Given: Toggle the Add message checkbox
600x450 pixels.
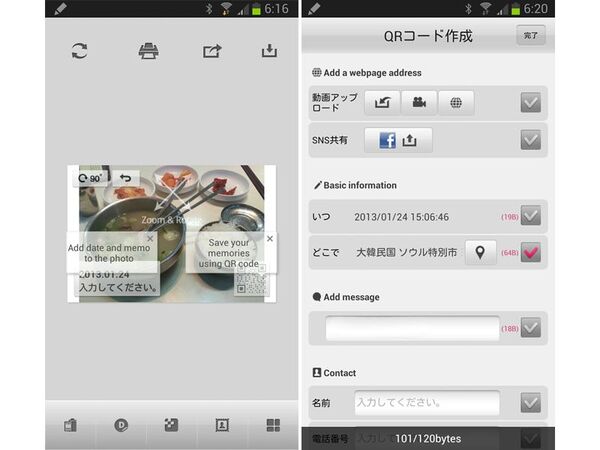Looking at the screenshot, I should (x=531, y=328).
